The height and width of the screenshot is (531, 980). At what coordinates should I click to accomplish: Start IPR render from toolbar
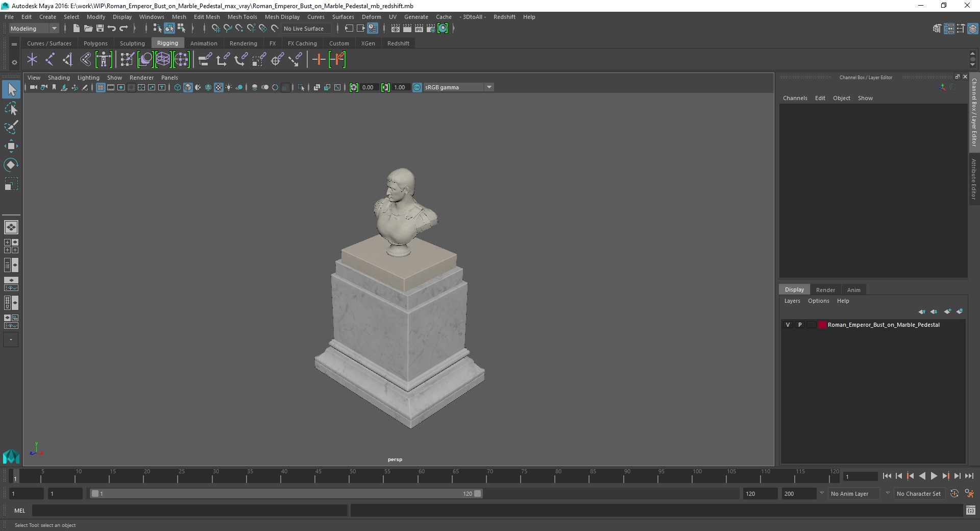coord(419,29)
